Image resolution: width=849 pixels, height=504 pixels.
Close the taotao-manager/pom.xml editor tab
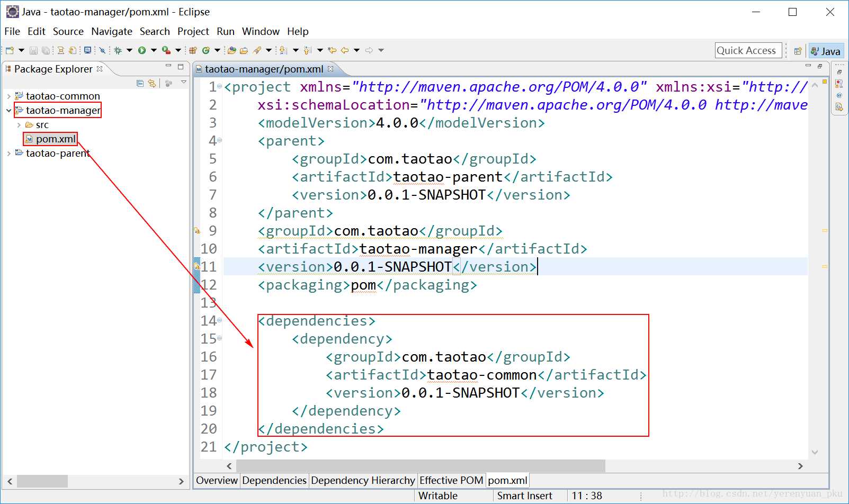coord(330,69)
